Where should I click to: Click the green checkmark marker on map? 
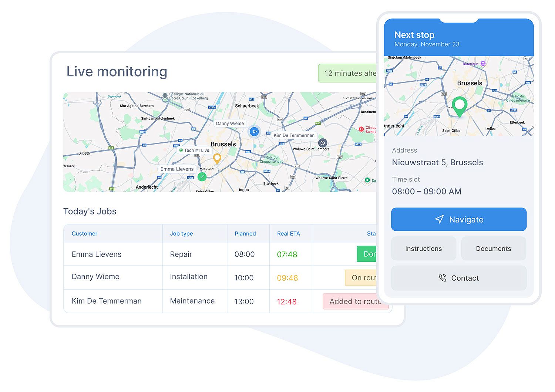(202, 177)
